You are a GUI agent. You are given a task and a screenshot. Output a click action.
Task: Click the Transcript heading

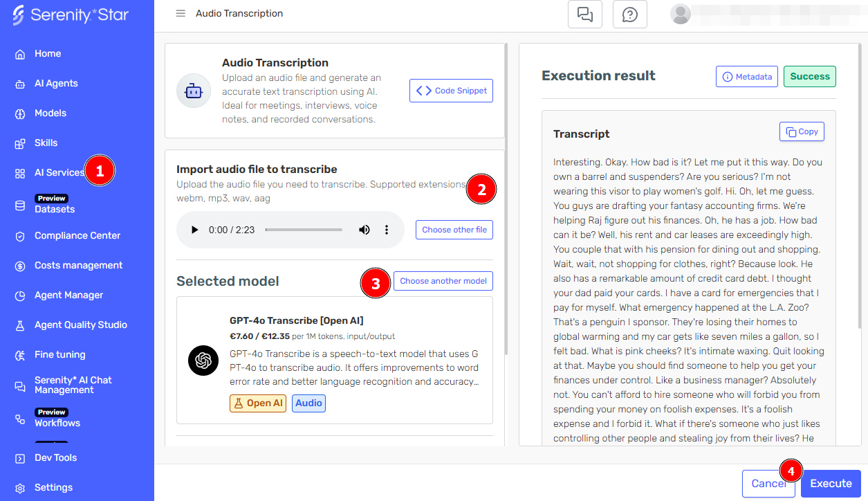582,134
